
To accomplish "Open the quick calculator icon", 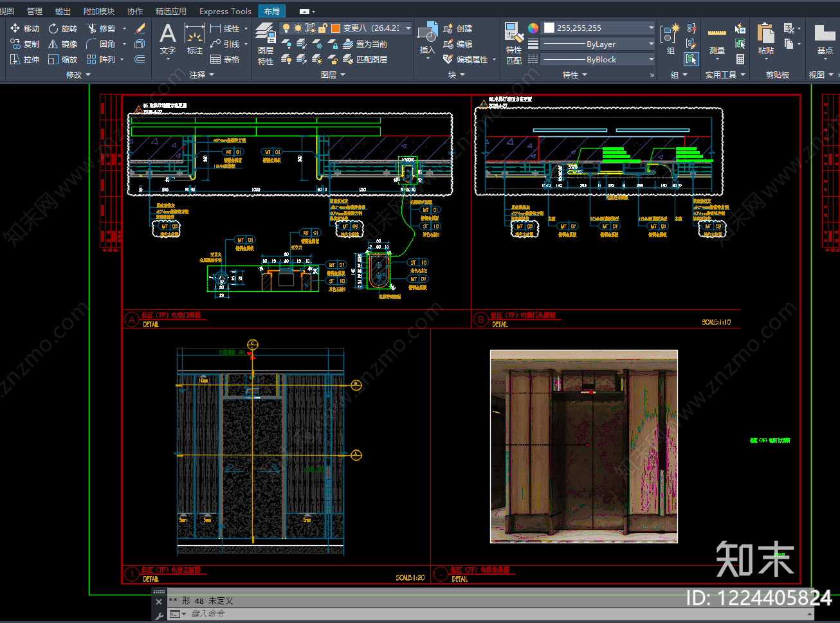I will (x=740, y=59).
